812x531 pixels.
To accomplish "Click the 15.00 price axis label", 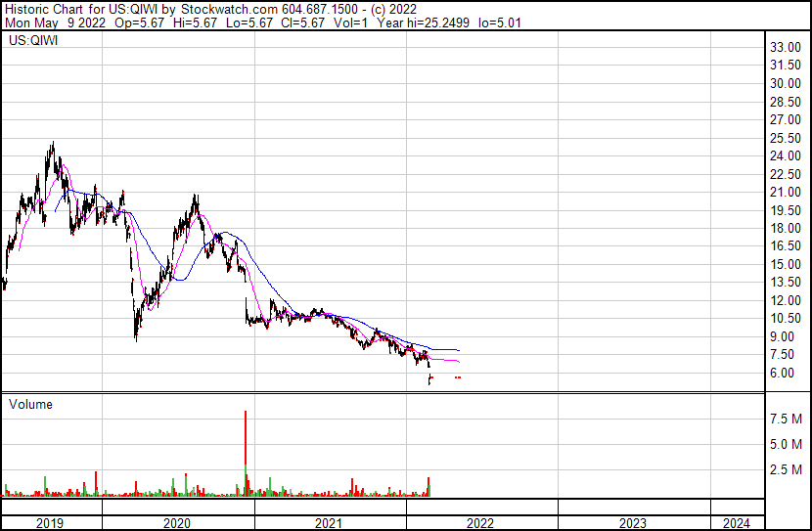I will click(786, 264).
